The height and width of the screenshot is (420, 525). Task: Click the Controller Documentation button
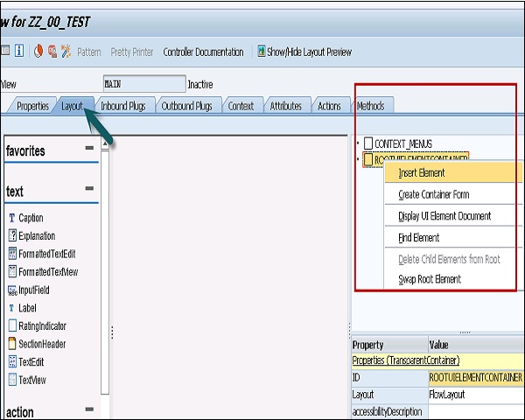(x=203, y=52)
